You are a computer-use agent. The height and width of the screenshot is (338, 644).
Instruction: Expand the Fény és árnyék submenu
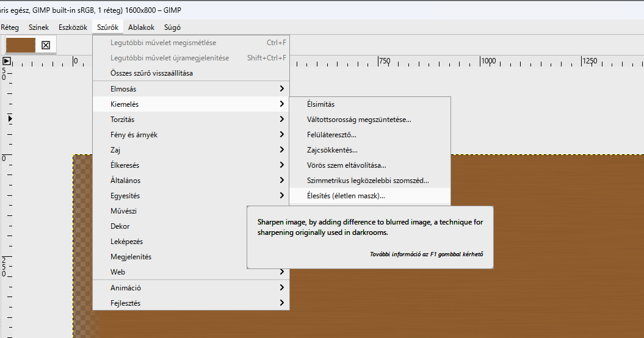click(191, 134)
